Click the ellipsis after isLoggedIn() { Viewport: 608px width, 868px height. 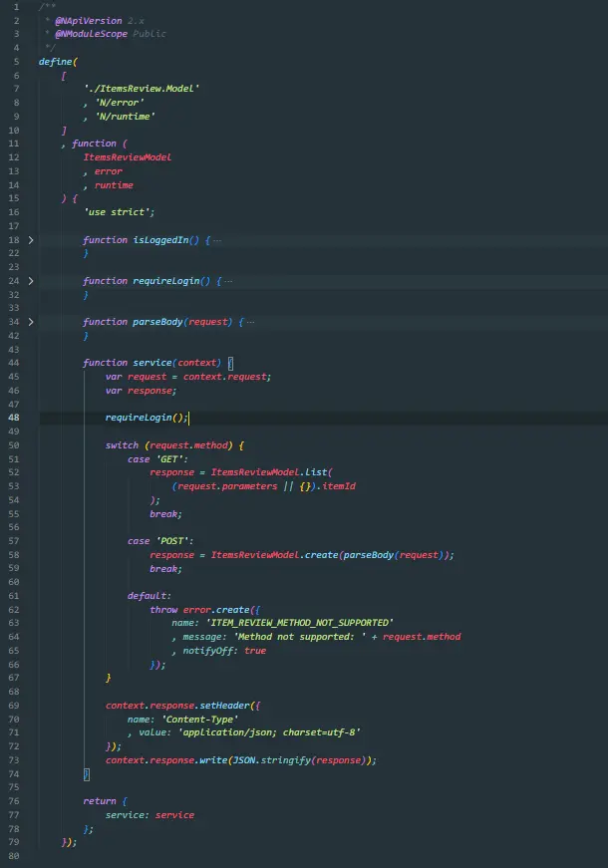217,241
